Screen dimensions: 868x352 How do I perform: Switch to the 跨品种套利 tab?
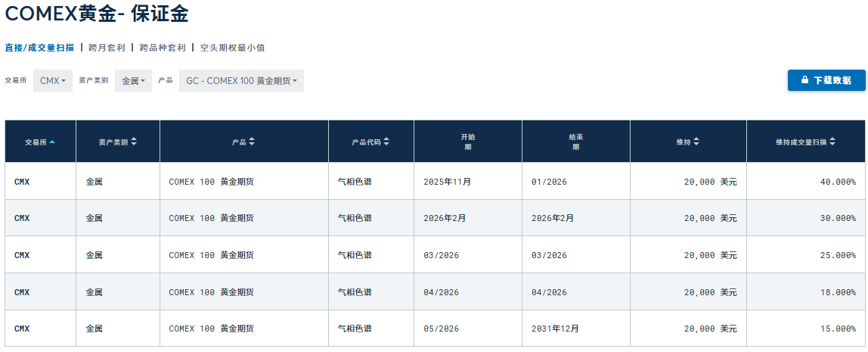[x=163, y=48]
